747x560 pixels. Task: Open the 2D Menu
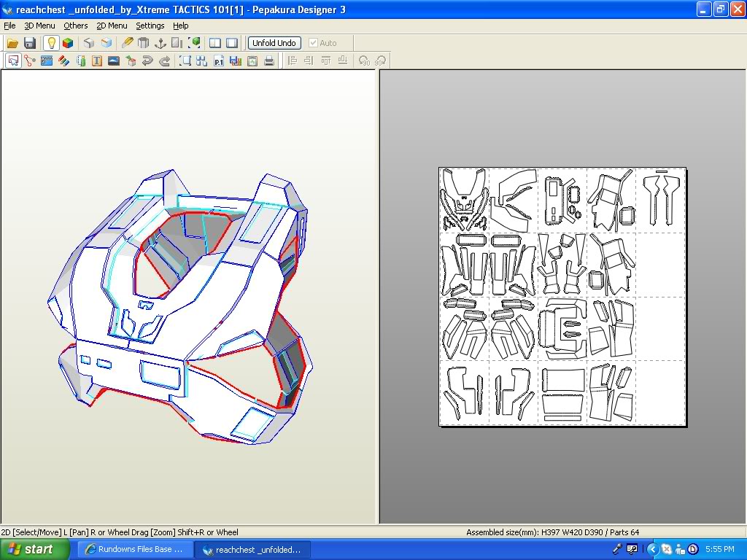click(x=112, y=26)
